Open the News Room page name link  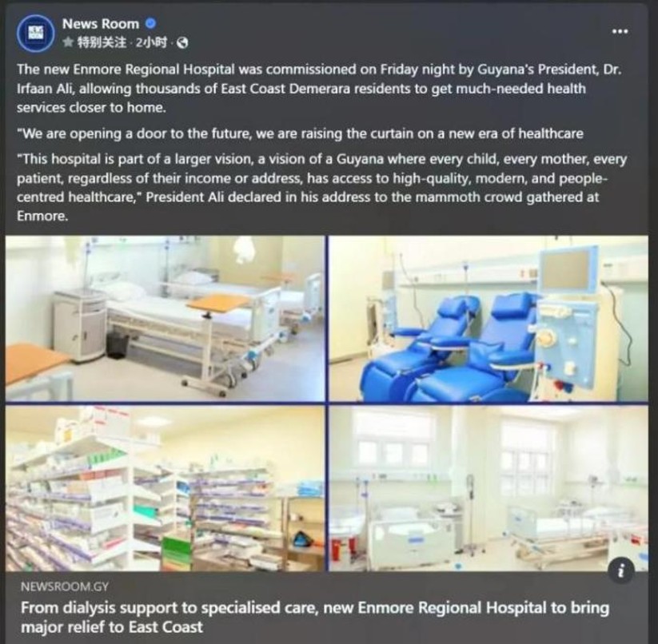[101, 24]
